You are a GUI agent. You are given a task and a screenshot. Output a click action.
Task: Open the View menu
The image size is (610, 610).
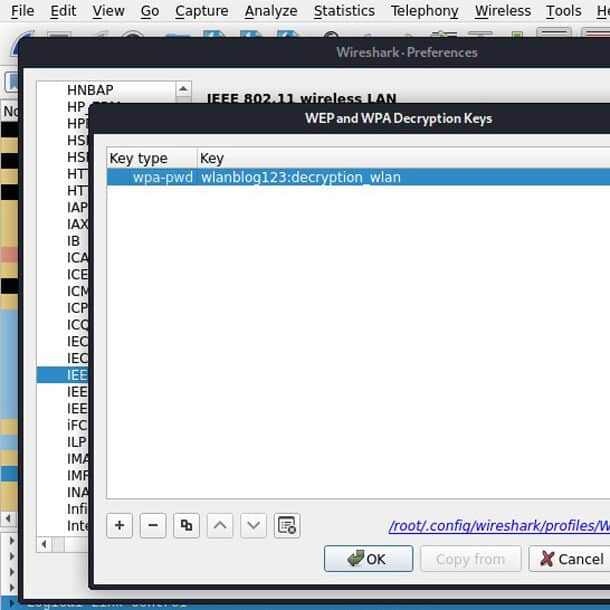click(109, 11)
